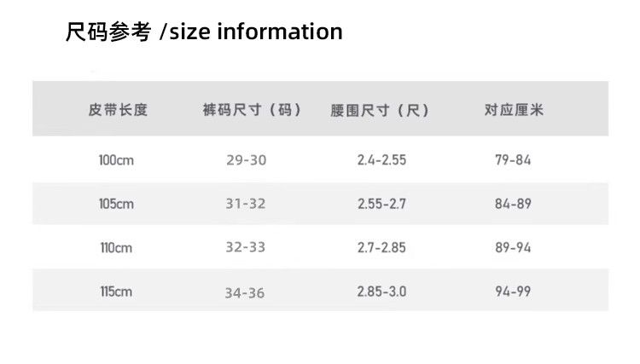Screen dimensions: 640x364
Task: Select the 94-99 centimeter cell
Action: coord(513,292)
